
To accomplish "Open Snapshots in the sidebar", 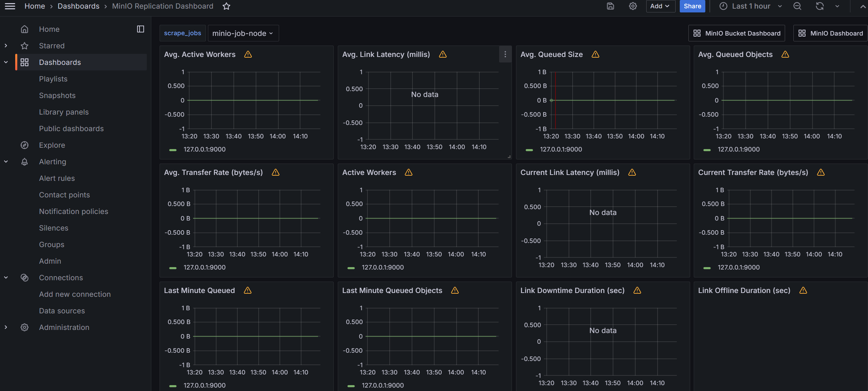I will pyautogui.click(x=57, y=95).
